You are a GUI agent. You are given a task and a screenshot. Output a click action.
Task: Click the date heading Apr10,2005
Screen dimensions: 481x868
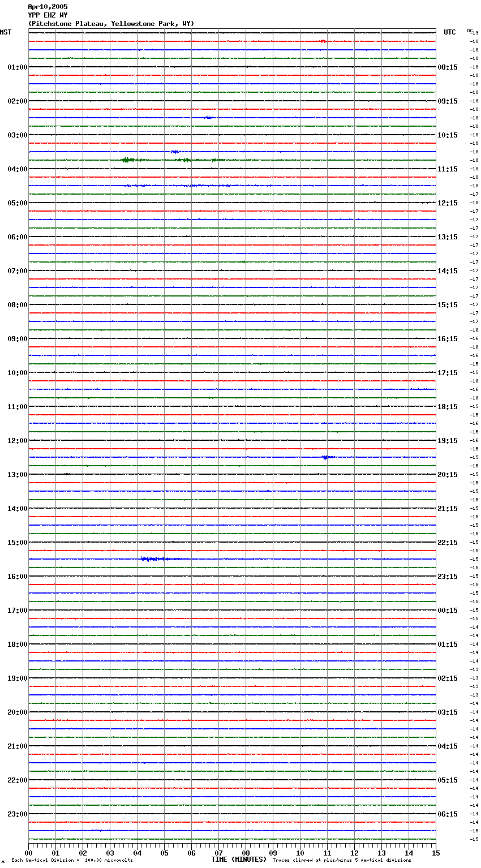[48, 7]
